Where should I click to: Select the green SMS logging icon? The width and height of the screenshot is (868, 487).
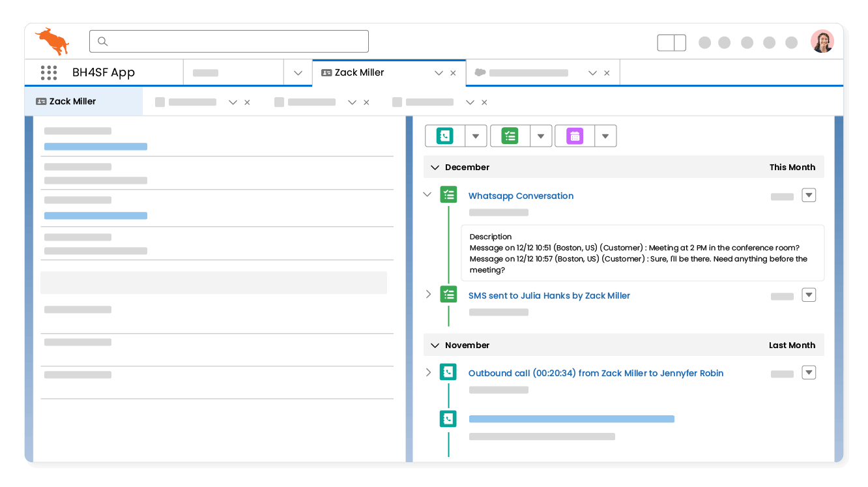pyautogui.click(x=510, y=136)
